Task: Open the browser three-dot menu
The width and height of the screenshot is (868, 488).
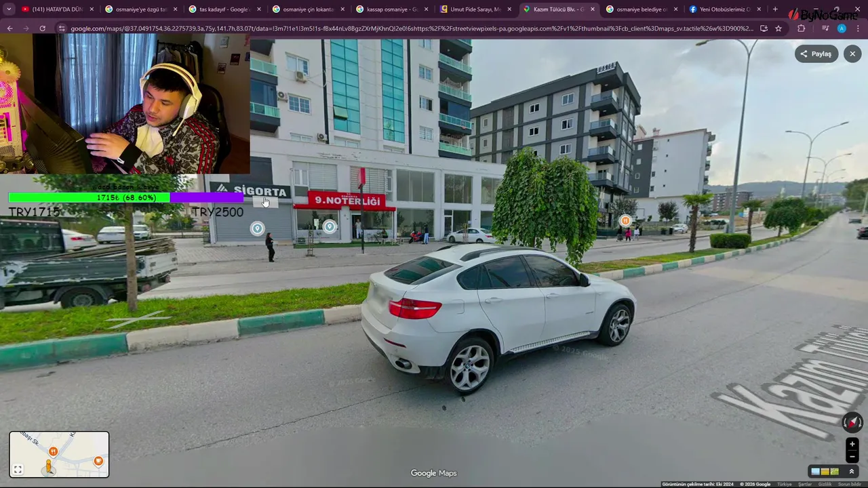Action: tap(858, 28)
